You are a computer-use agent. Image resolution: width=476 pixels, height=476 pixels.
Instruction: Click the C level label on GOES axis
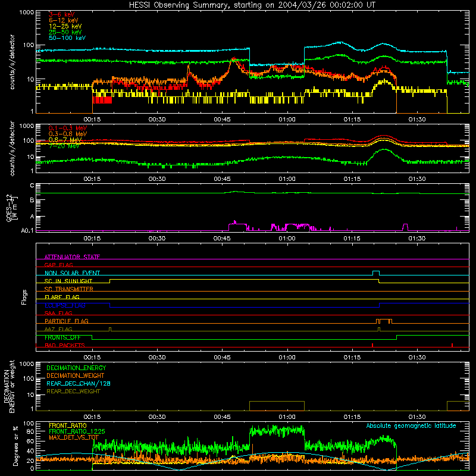(x=32, y=185)
